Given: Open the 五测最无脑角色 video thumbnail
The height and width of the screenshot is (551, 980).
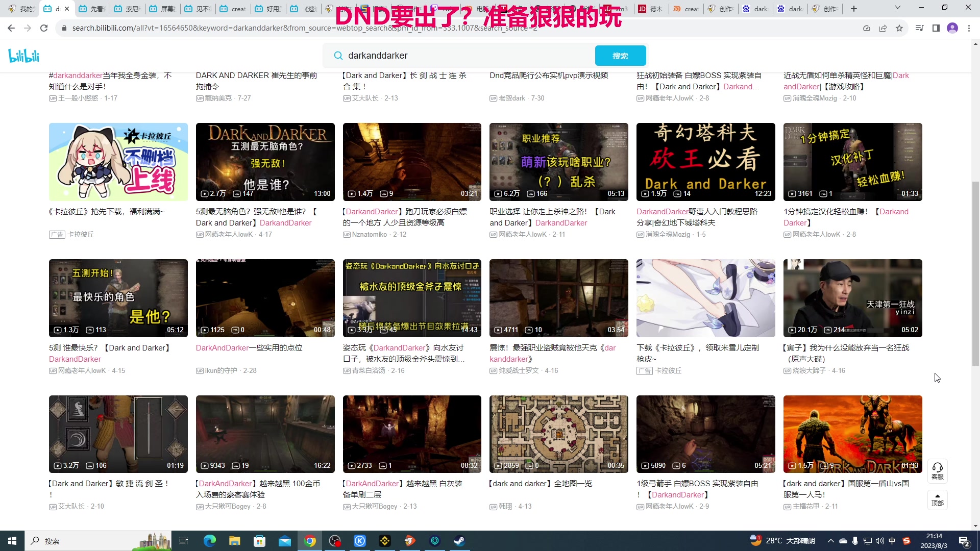Looking at the screenshot, I should click(x=265, y=162).
